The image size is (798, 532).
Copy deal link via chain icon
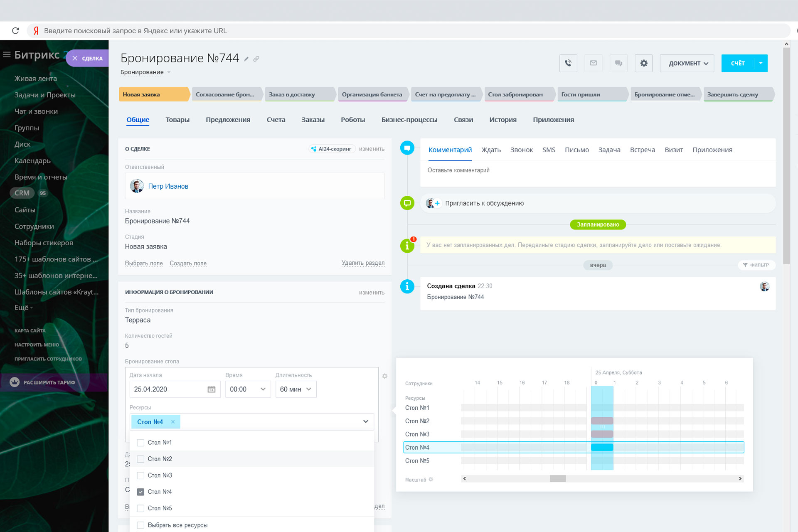tap(256, 59)
